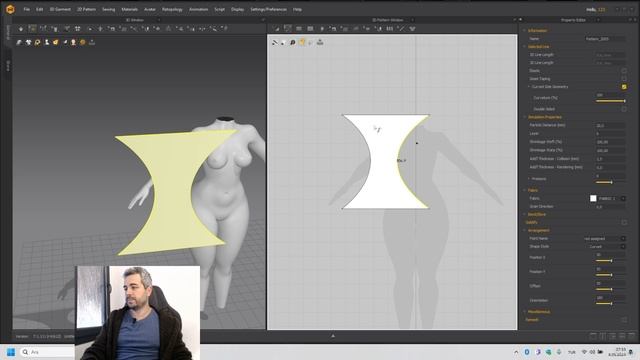Uncheck the Curved Side Geometry checkbox
640x360 pixels.
pos(624,87)
